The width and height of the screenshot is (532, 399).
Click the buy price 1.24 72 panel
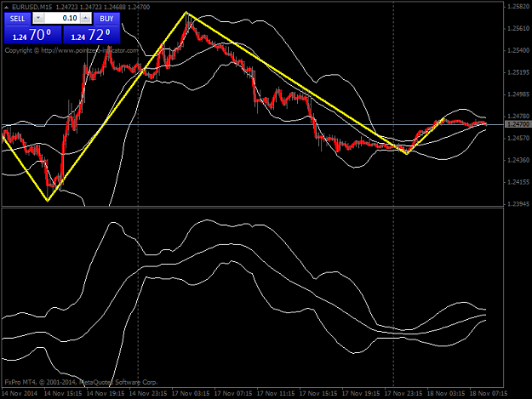92,35
